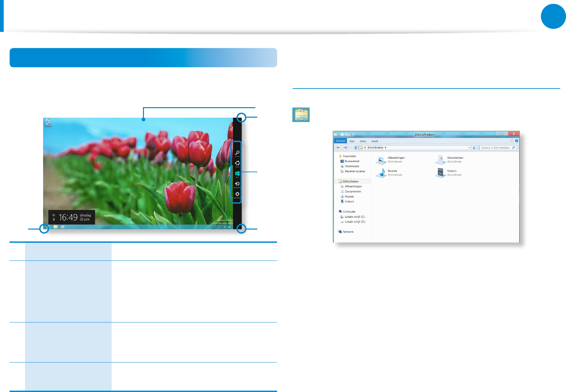Open the Instellingen gear charm
Image resolution: width=566 pixels, height=392 pixels.
[237, 195]
